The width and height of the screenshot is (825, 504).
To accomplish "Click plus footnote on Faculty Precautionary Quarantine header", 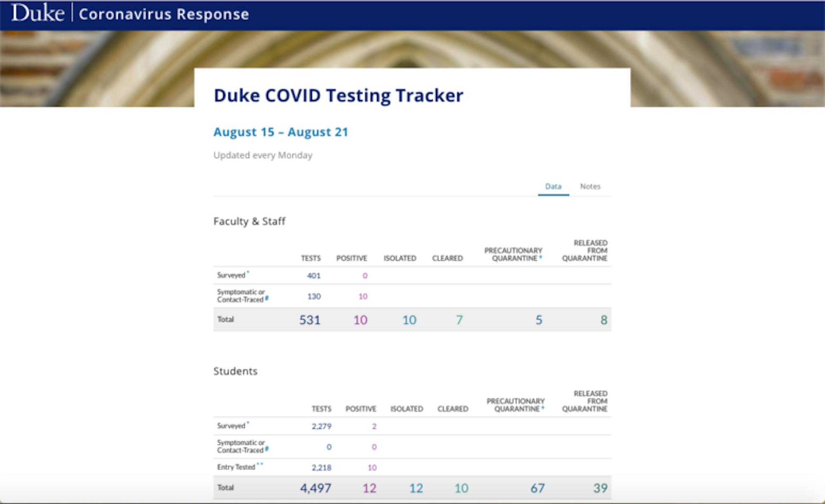I will (540, 257).
